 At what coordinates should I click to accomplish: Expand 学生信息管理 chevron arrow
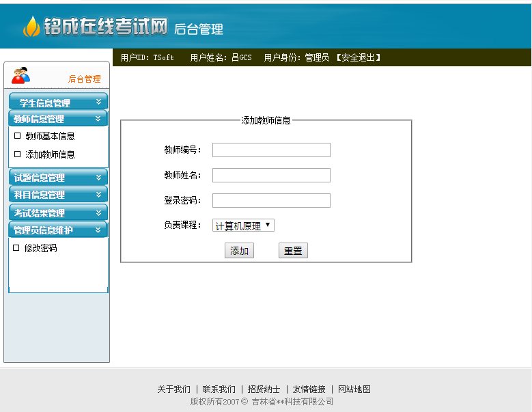(98, 102)
